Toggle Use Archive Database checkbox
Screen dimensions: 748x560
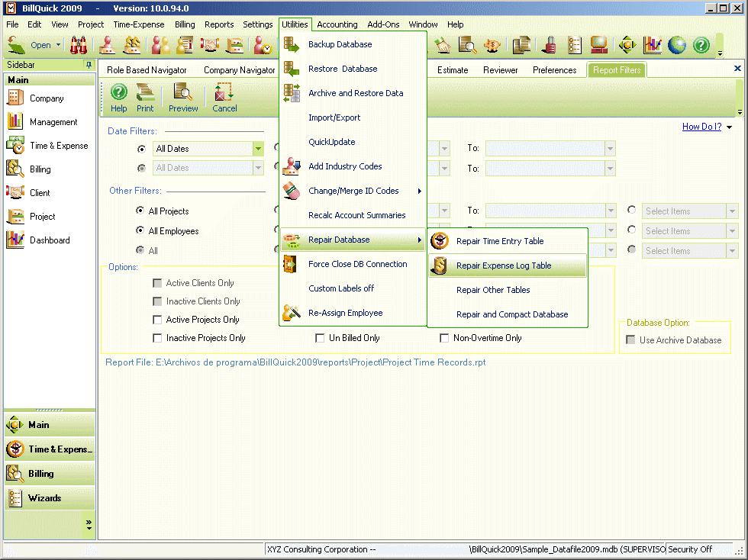pyautogui.click(x=630, y=340)
